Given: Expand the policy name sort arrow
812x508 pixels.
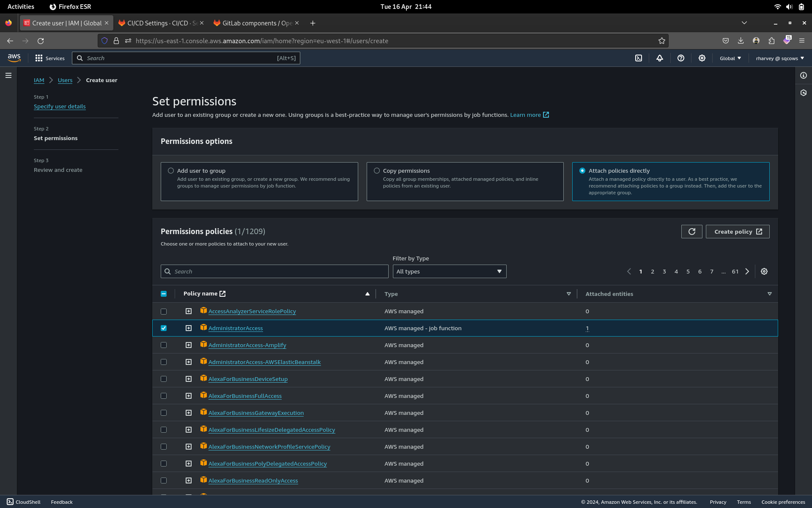Looking at the screenshot, I should [x=367, y=293].
